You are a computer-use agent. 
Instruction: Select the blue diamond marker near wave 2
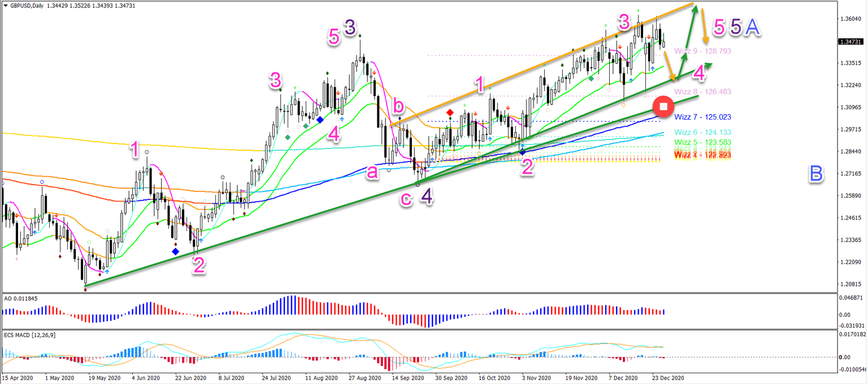coord(522,154)
